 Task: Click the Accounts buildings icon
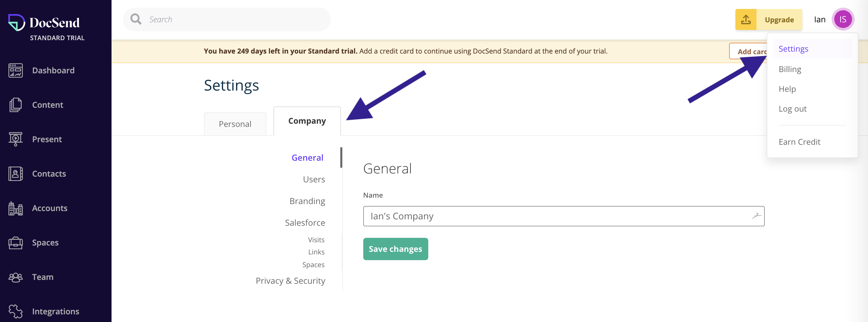[x=16, y=209]
